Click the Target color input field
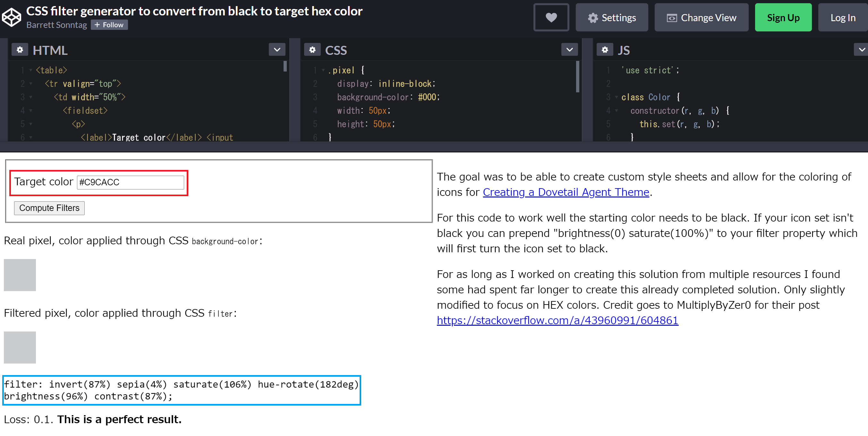Screen dimensions: 868x436 [x=131, y=182]
